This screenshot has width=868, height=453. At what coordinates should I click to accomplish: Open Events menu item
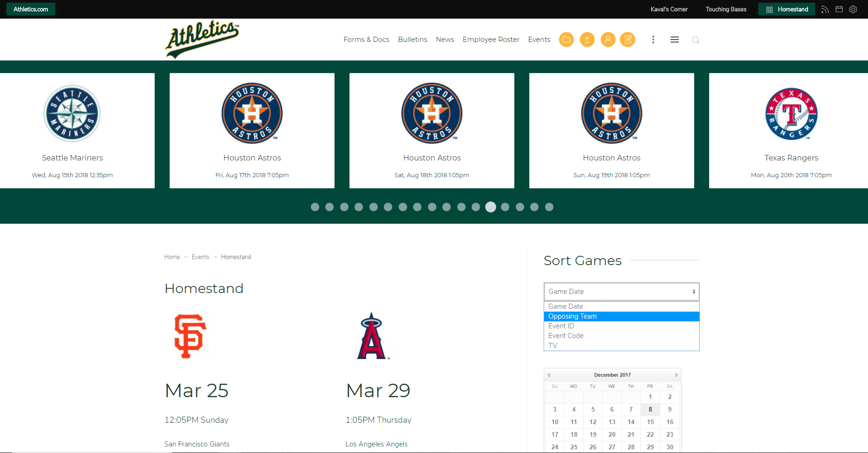pos(539,40)
